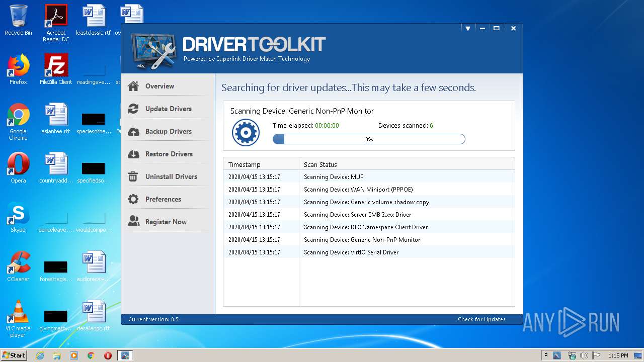644x362 pixels.
Task: Open FileZilla Client desktop shortcut
Action: coord(56,69)
